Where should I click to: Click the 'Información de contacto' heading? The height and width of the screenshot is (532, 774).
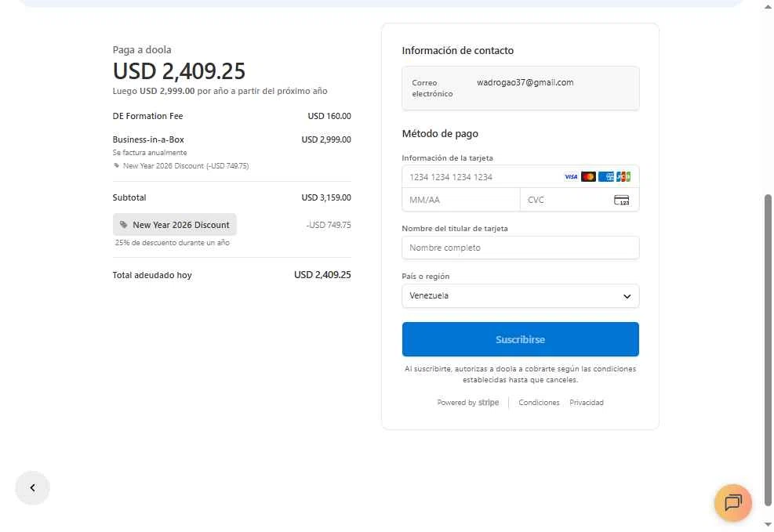[458, 50]
